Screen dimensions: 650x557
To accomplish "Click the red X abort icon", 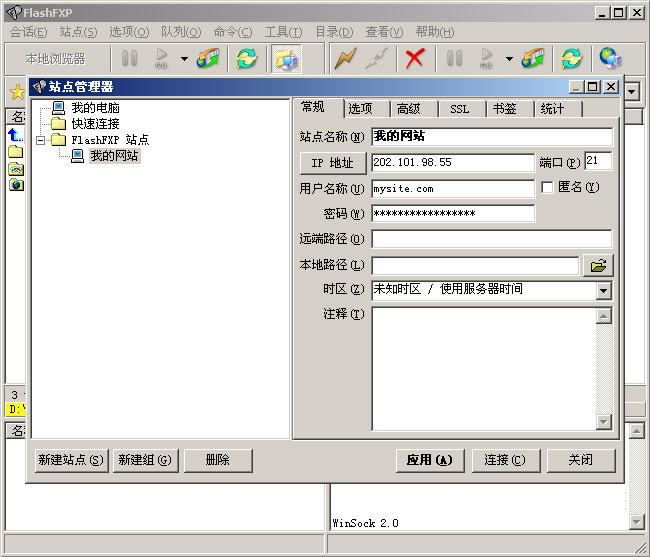I will coord(414,58).
